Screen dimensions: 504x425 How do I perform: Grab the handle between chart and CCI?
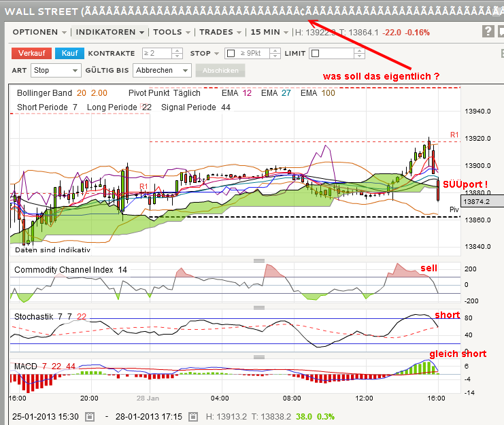tap(259, 260)
